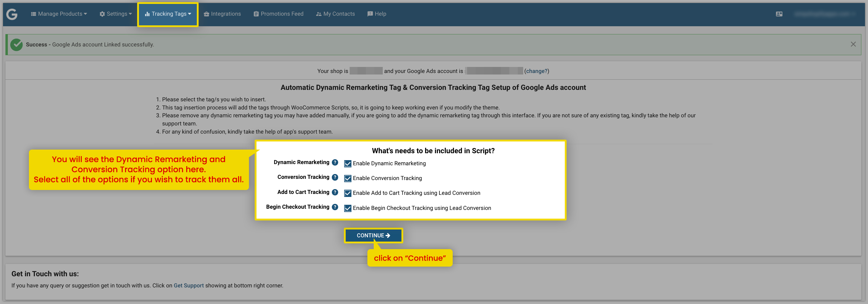Toggle Enable Conversion Tracking checkbox
Image resolution: width=868 pixels, height=304 pixels.
click(x=348, y=178)
